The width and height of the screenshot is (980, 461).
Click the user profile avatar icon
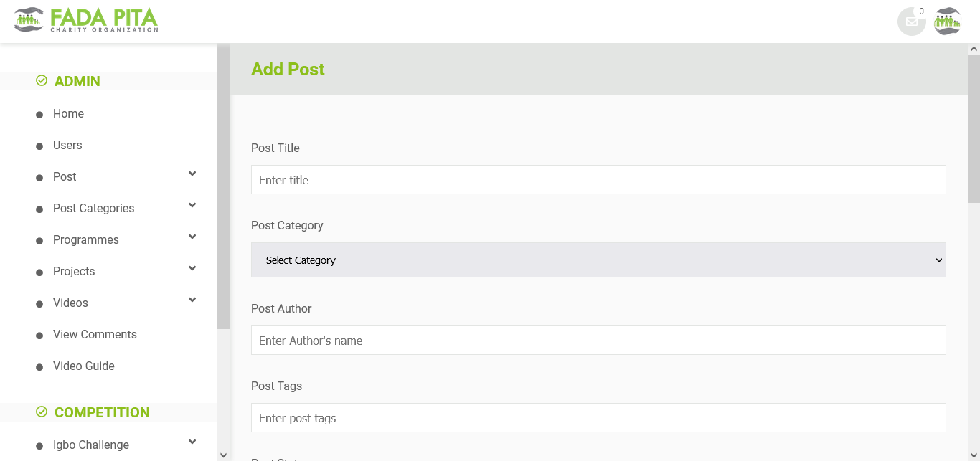[x=947, y=22]
